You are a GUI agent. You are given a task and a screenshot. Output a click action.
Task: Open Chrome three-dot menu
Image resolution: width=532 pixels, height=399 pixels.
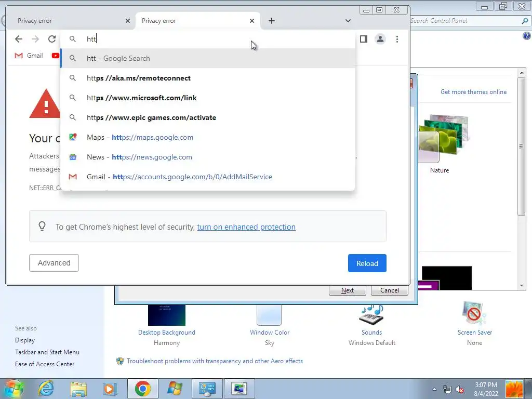[x=397, y=39]
